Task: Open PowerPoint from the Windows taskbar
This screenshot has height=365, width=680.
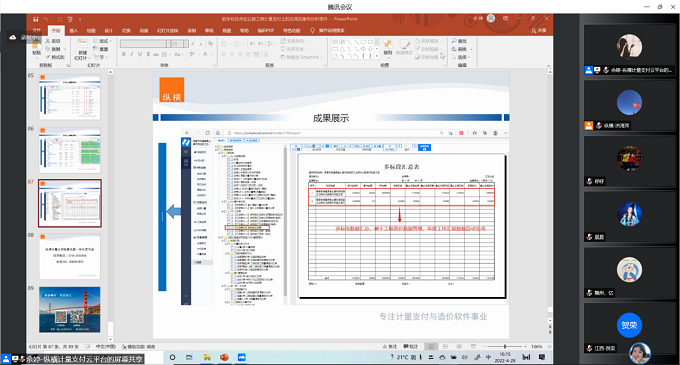Action: point(224,357)
